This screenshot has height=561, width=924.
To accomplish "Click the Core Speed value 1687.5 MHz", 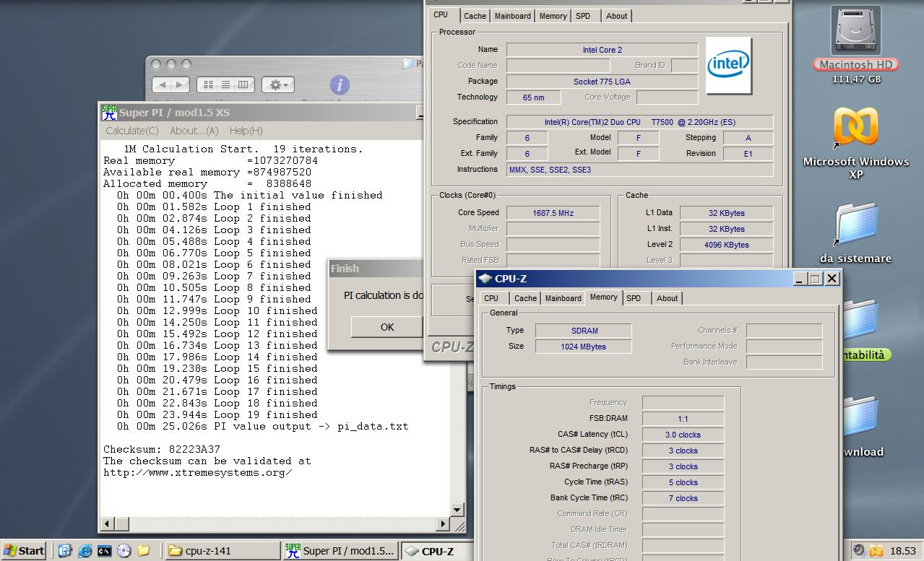I will 553,213.
